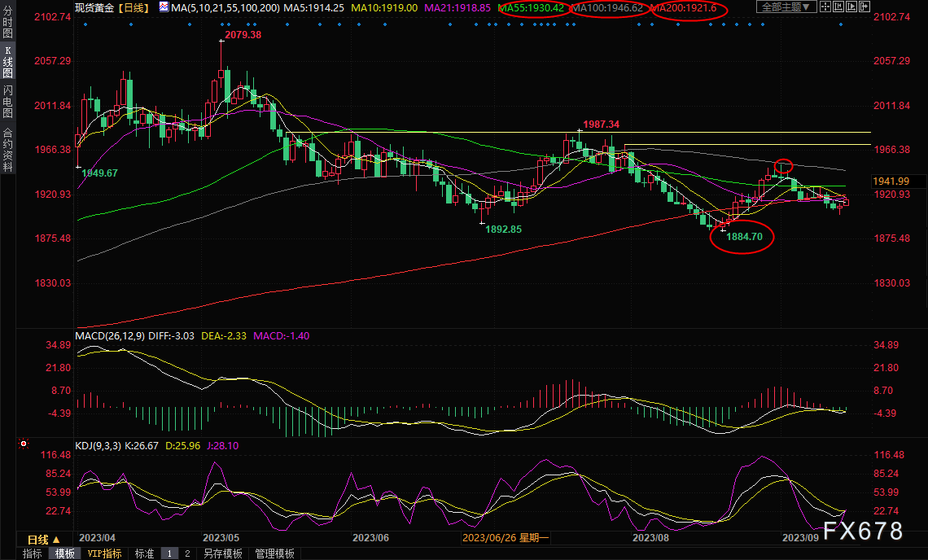928x560 pixels.
Task: Click the 2023/05 date on the time axis
Action: (221, 537)
